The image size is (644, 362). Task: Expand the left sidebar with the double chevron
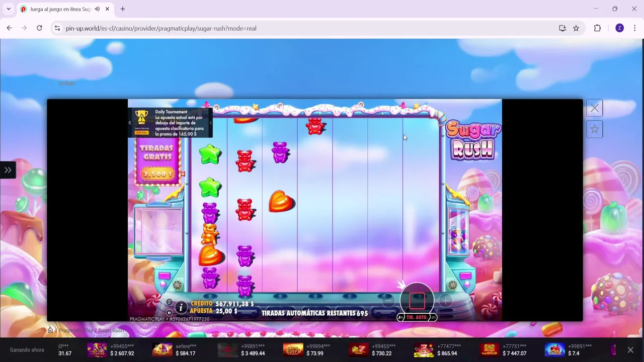(x=8, y=170)
